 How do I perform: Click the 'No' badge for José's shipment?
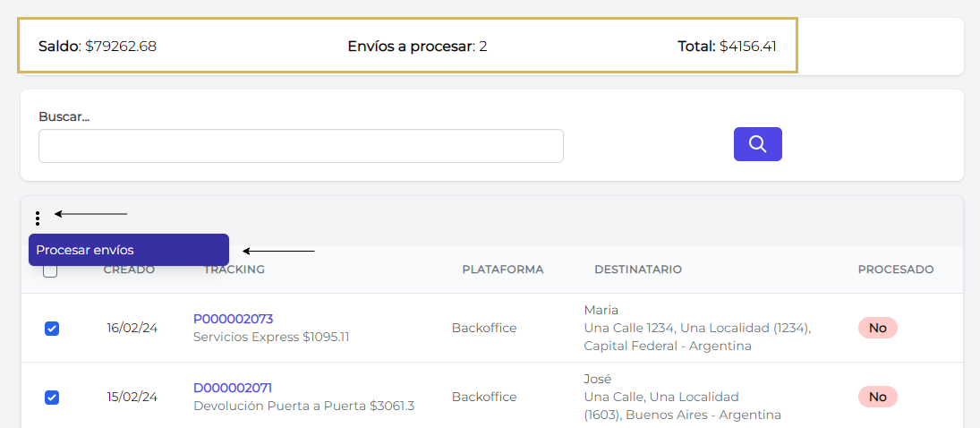(x=877, y=397)
